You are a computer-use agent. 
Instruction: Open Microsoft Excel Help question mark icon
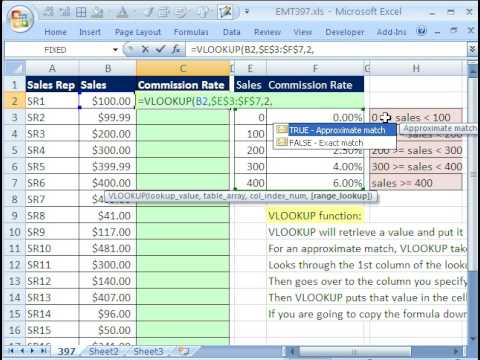(x=421, y=31)
